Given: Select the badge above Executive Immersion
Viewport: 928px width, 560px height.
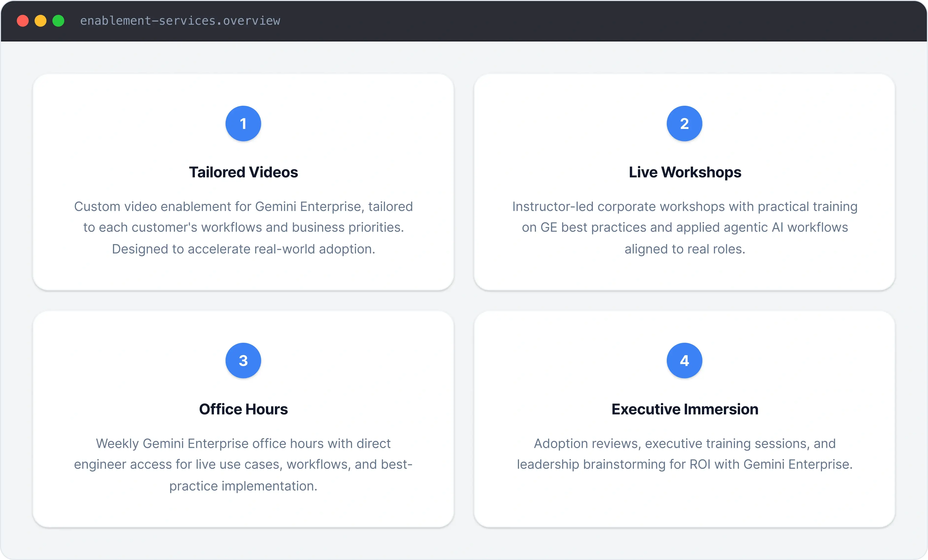Looking at the screenshot, I should (x=684, y=360).
